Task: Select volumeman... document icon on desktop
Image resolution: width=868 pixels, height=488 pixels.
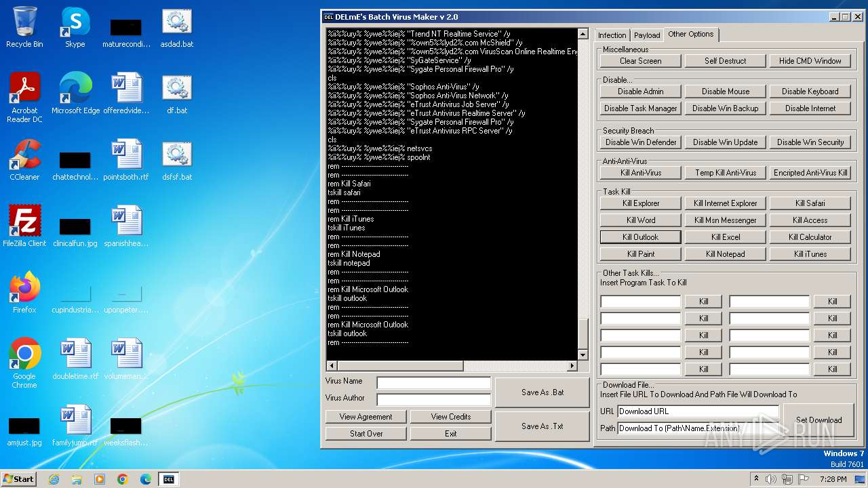Action: tap(126, 359)
